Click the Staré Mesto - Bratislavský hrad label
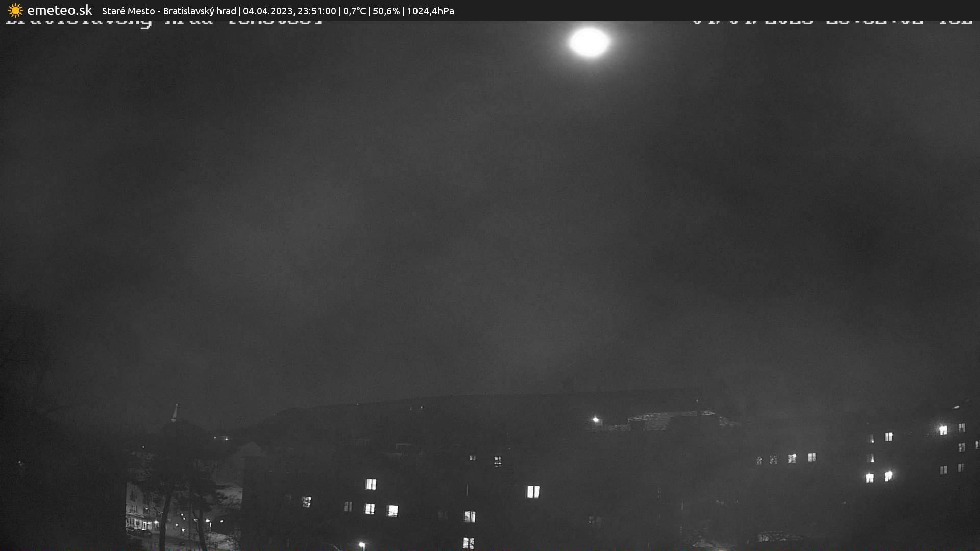This screenshot has height=551, width=980. click(x=169, y=11)
